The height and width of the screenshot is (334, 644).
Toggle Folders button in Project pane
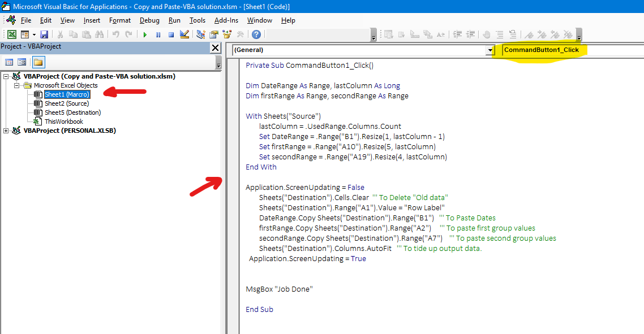pyautogui.click(x=38, y=62)
